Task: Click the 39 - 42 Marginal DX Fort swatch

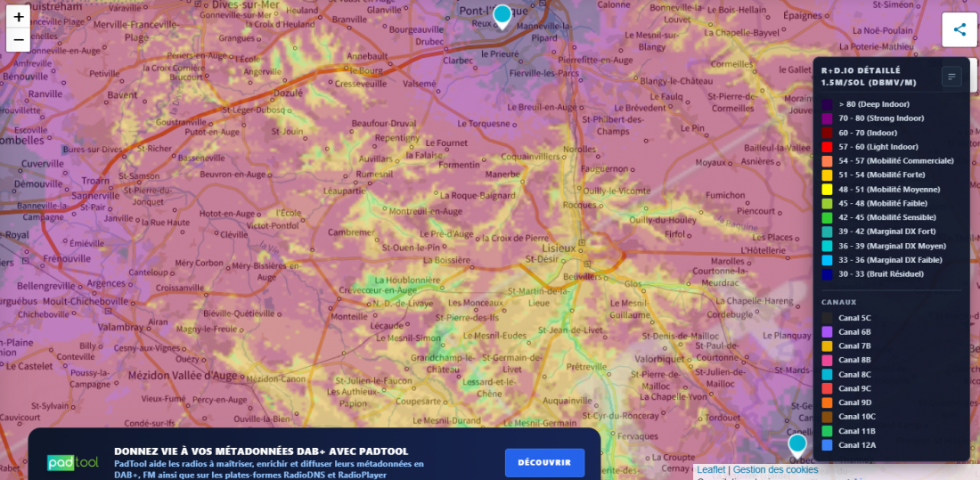Action: [x=827, y=232]
